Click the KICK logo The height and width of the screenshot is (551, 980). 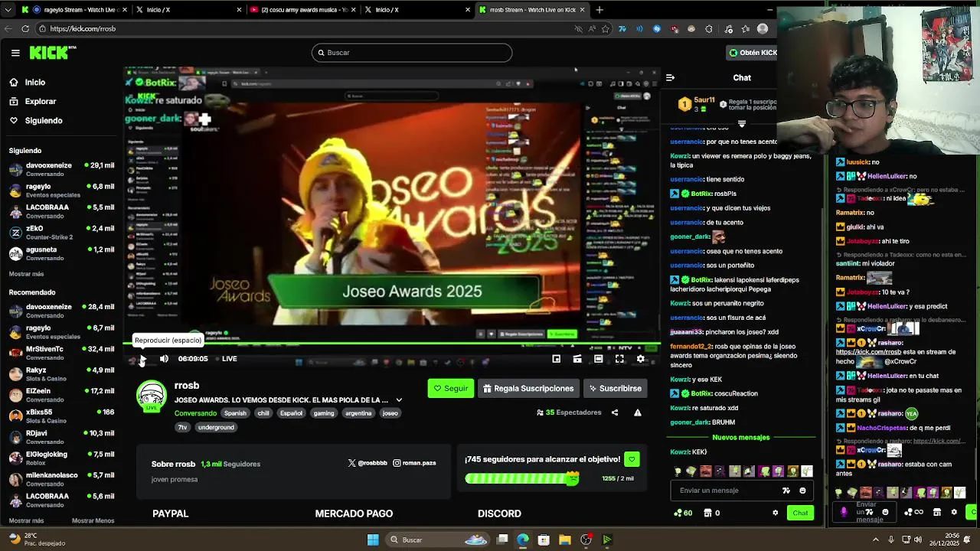(x=53, y=53)
